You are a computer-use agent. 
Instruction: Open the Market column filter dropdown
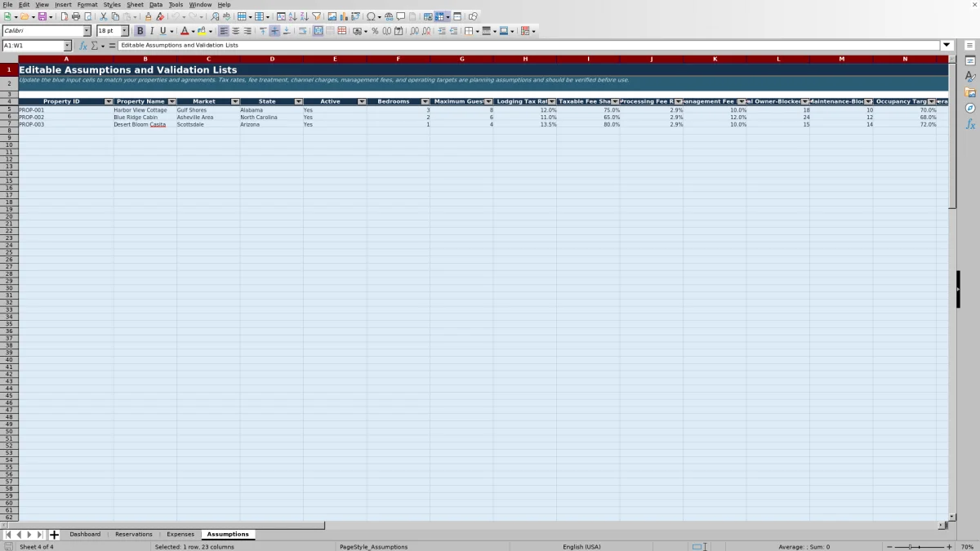coord(235,101)
